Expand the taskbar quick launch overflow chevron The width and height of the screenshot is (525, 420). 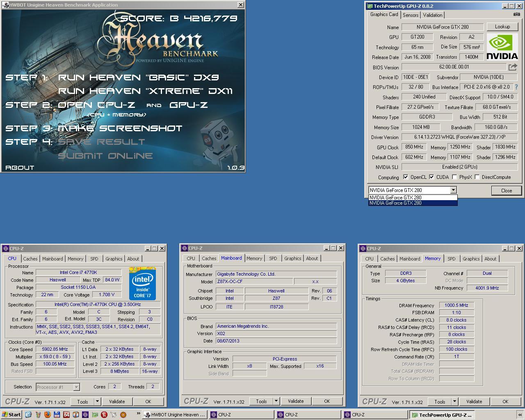click(x=138, y=414)
